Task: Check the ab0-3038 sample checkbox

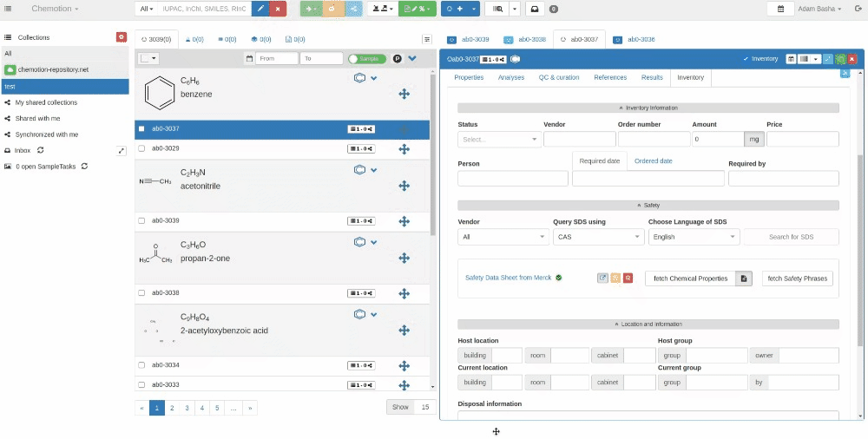Action: click(141, 293)
